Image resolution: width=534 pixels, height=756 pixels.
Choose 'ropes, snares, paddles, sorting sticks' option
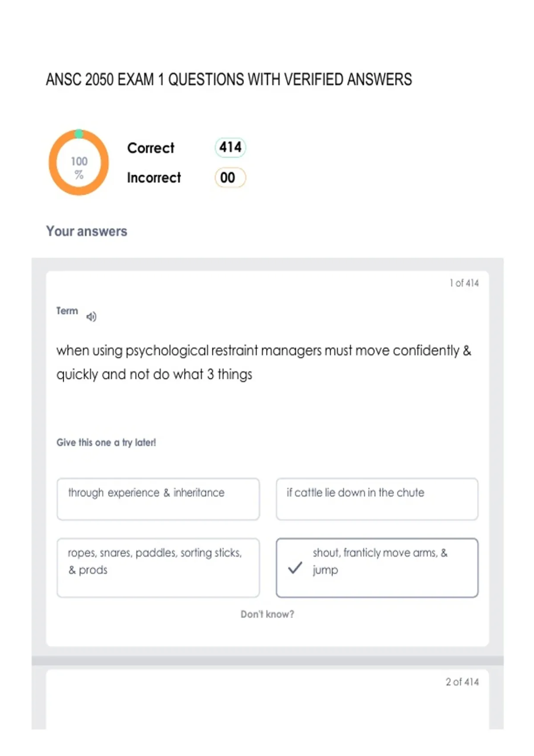pyautogui.click(x=158, y=568)
